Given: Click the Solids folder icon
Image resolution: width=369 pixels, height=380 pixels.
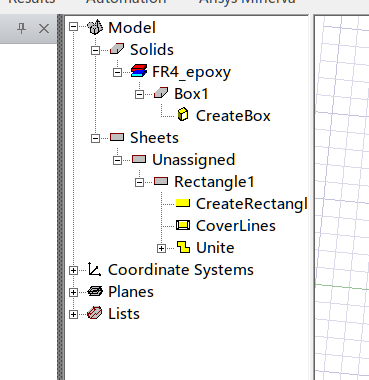Looking at the screenshot, I should (117, 49).
